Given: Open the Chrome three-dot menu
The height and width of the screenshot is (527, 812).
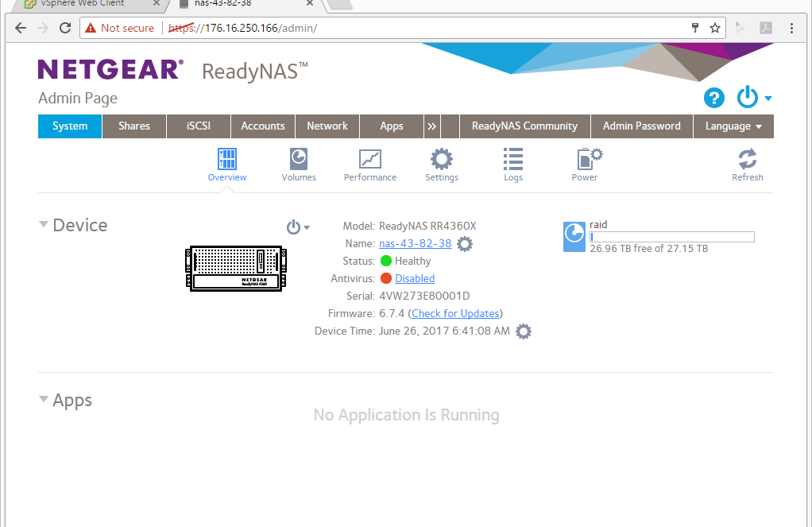Looking at the screenshot, I should pos(791,28).
